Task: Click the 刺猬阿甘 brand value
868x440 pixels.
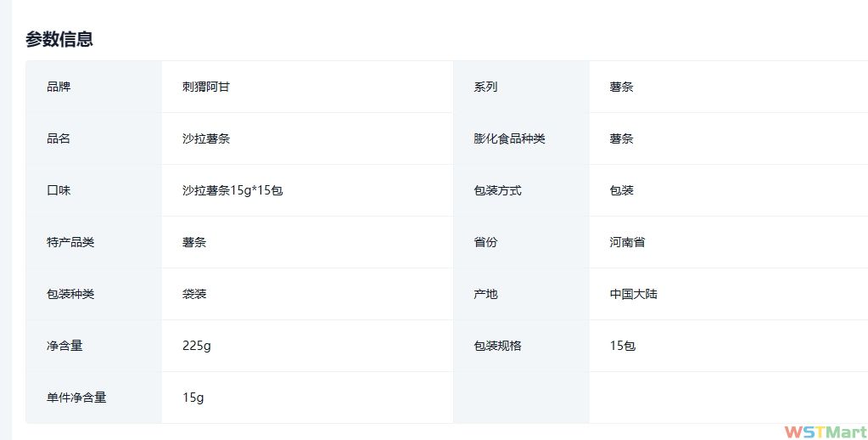Action: click(205, 87)
